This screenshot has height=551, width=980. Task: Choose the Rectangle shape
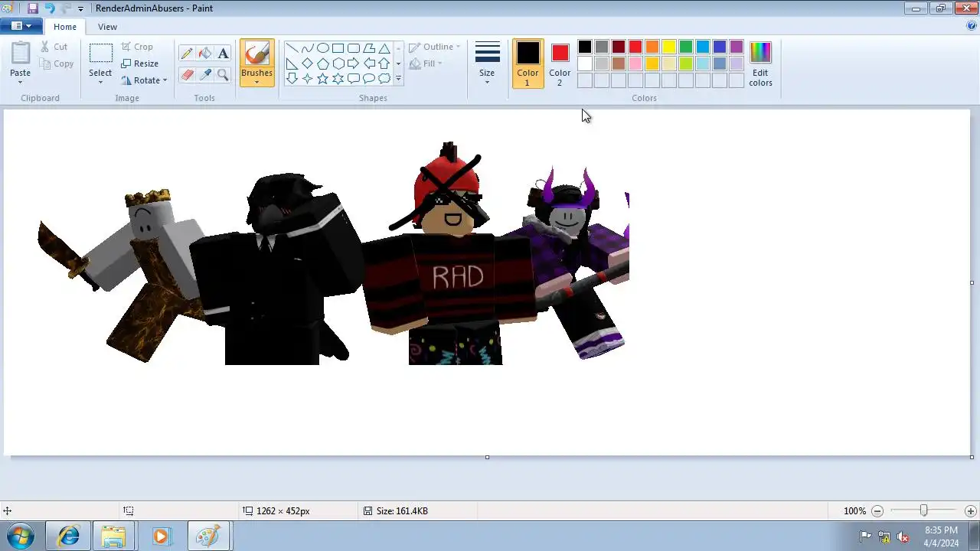[x=338, y=48]
